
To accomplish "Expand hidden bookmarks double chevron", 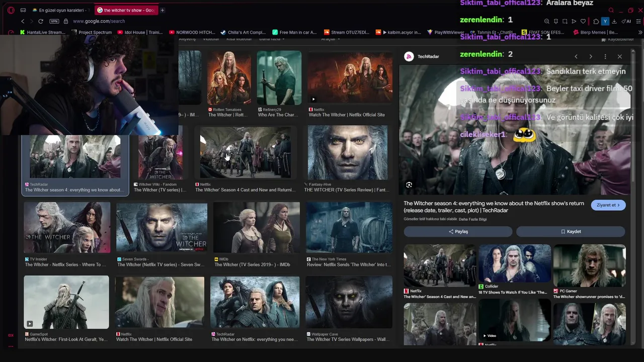I will pos(640,32).
